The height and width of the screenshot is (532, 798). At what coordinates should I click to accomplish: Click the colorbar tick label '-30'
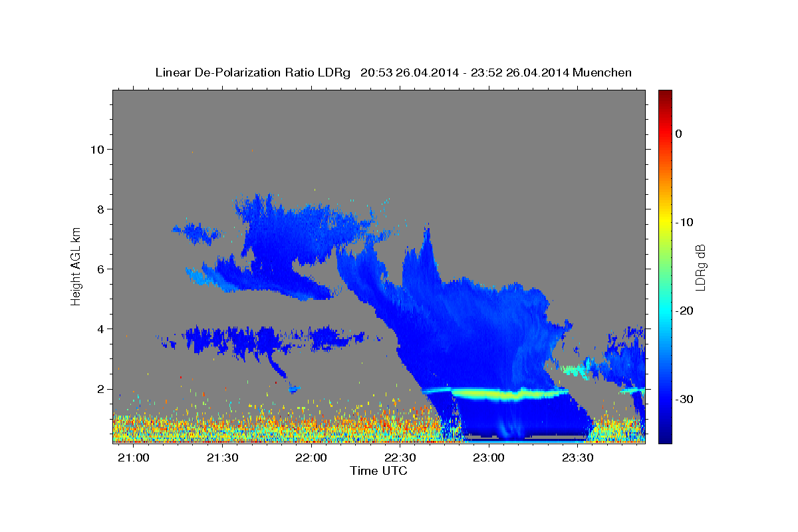684,399
